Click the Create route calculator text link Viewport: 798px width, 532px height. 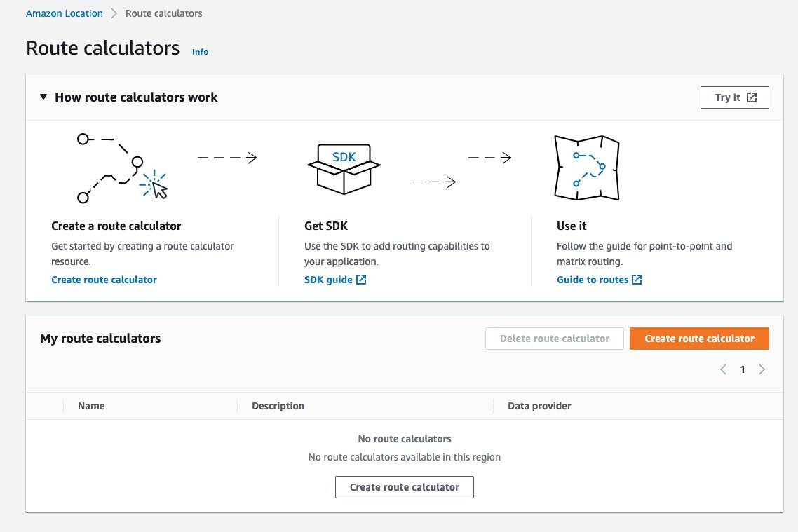point(104,280)
